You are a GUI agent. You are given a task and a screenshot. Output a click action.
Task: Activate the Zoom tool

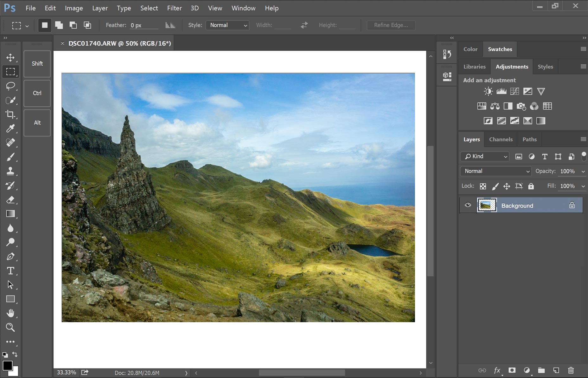[10, 327]
